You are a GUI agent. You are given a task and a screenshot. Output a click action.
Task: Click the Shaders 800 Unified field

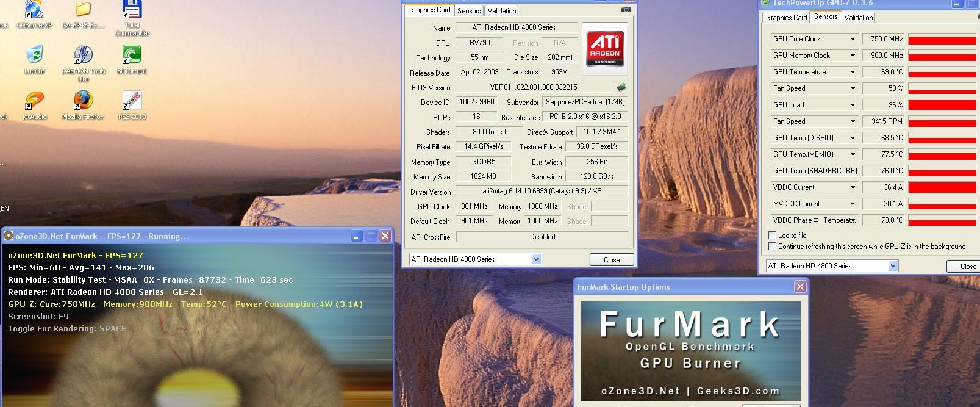[x=489, y=132]
